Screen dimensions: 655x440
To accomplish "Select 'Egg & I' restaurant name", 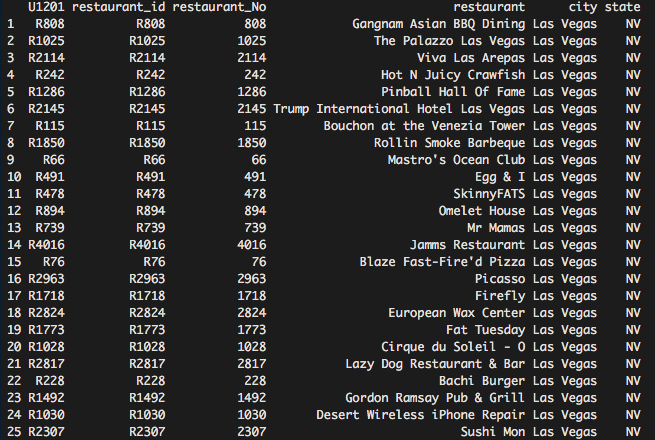I will click(500, 177).
